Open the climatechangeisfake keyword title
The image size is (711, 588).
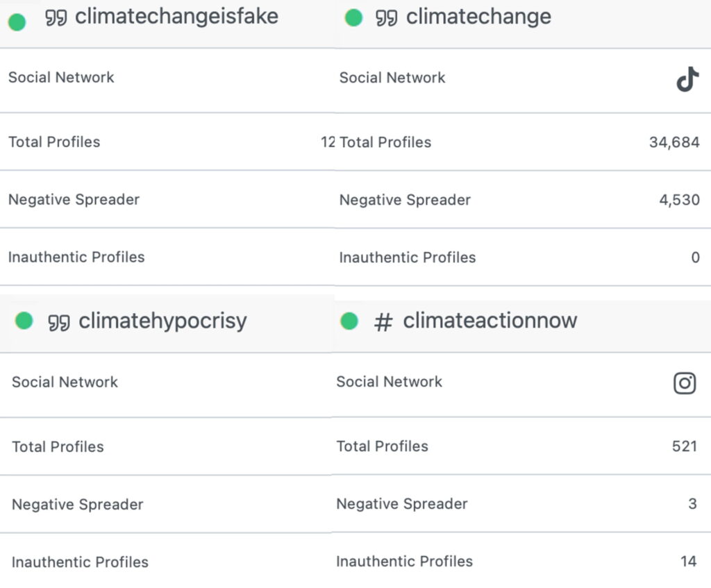(176, 17)
